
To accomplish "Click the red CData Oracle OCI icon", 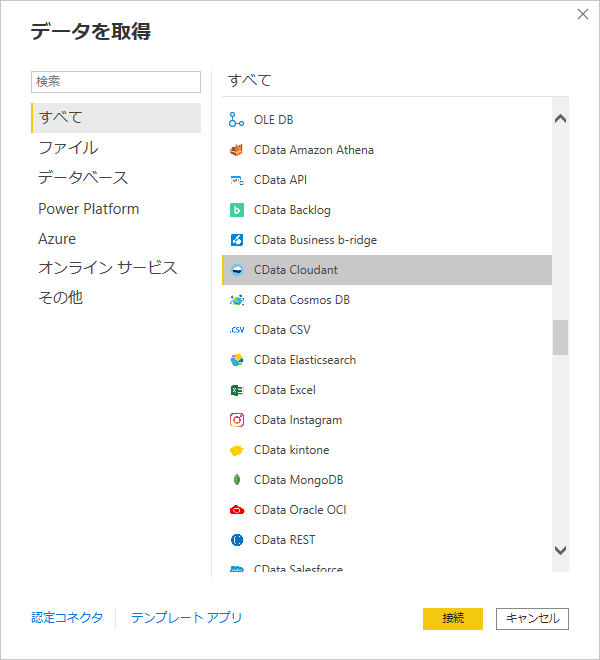I will (x=237, y=510).
